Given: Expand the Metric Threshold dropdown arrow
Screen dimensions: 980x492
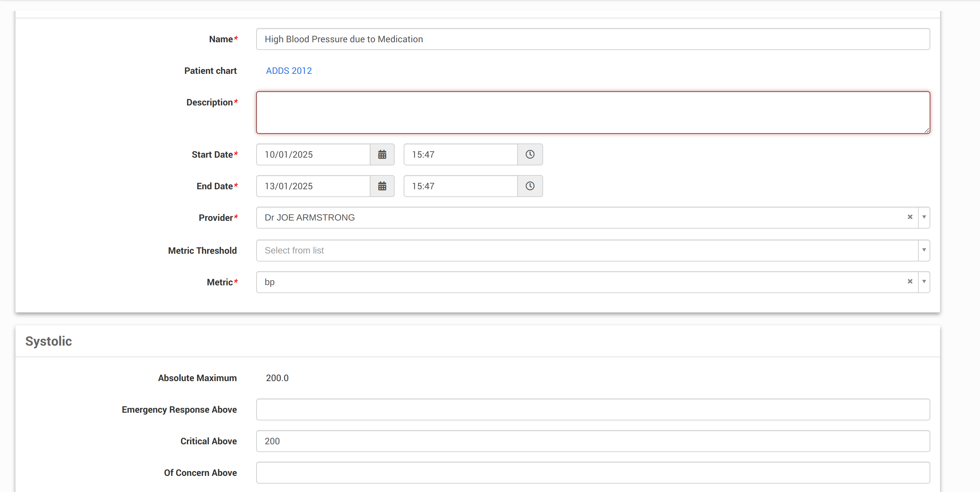Looking at the screenshot, I should 924,250.
